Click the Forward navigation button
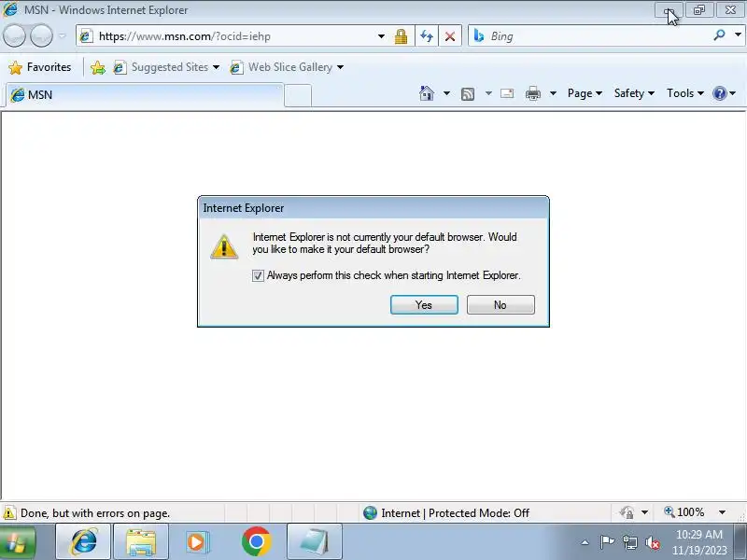 click(41, 36)
